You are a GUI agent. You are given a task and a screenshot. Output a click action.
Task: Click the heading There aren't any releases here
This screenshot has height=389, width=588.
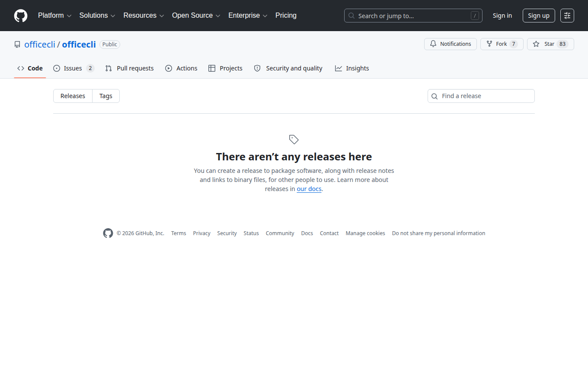tap(294, 156)
